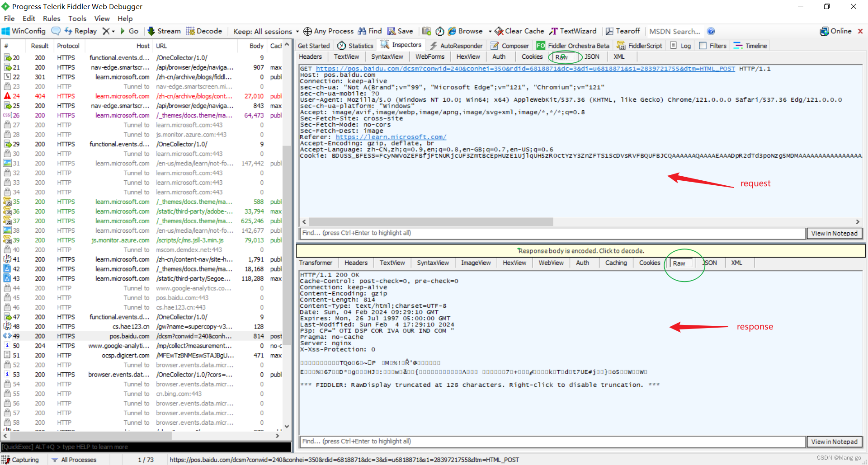Open the Edit menu
This screenshot has width=868, height=465.
point(29,19)
